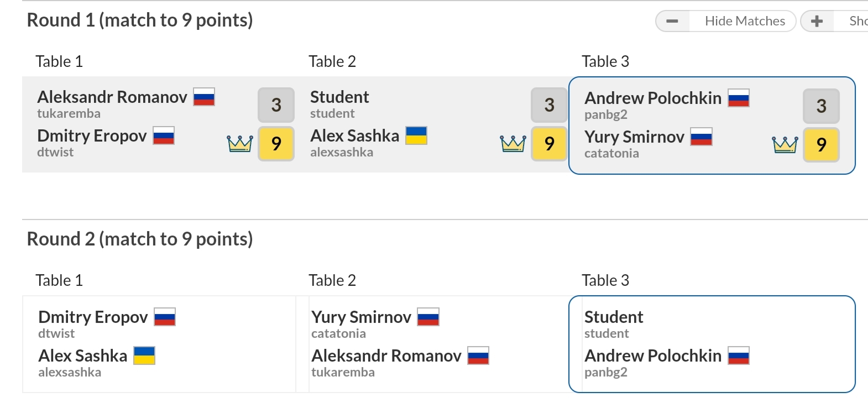Click the Ukrainian flag next to Alex Sashka in Round 2
The image size is (868, 403).
click(x=144, y=355)
